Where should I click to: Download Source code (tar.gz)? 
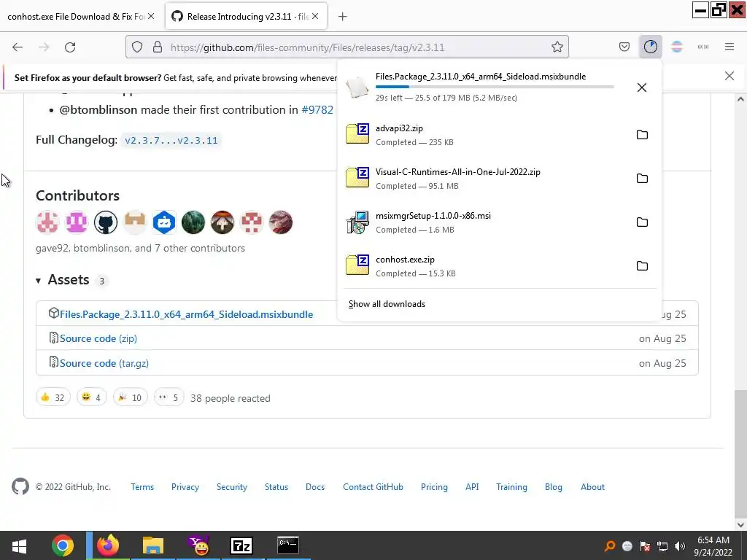[104, 363]
